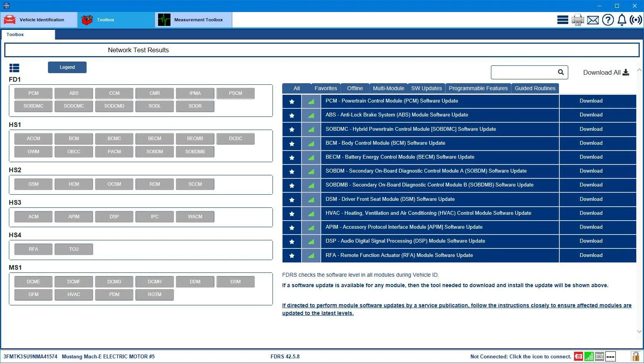Screen dimensions: 644x363
Task: Click the padlock icon in status bar
Action: pos(635,356)
